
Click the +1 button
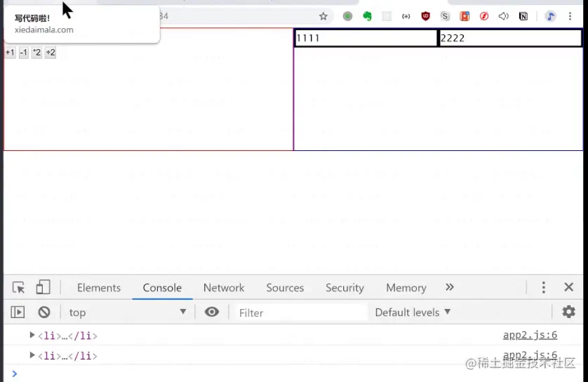point(10,52)
